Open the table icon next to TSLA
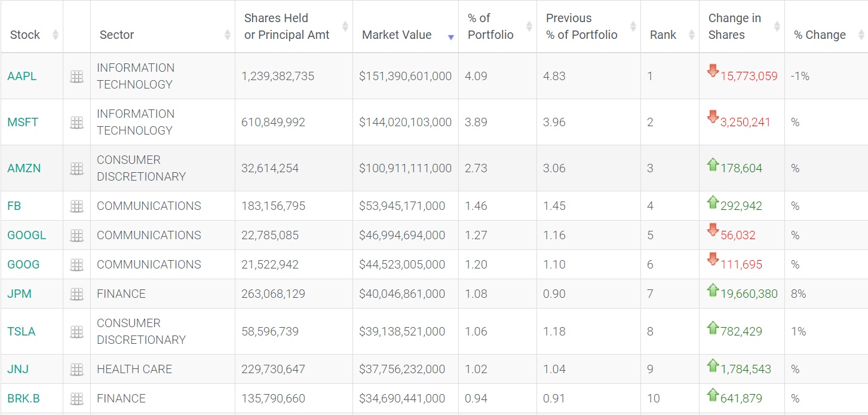This screenshot has height=415, width=868. pyautogui.click(x=76, y=332)
